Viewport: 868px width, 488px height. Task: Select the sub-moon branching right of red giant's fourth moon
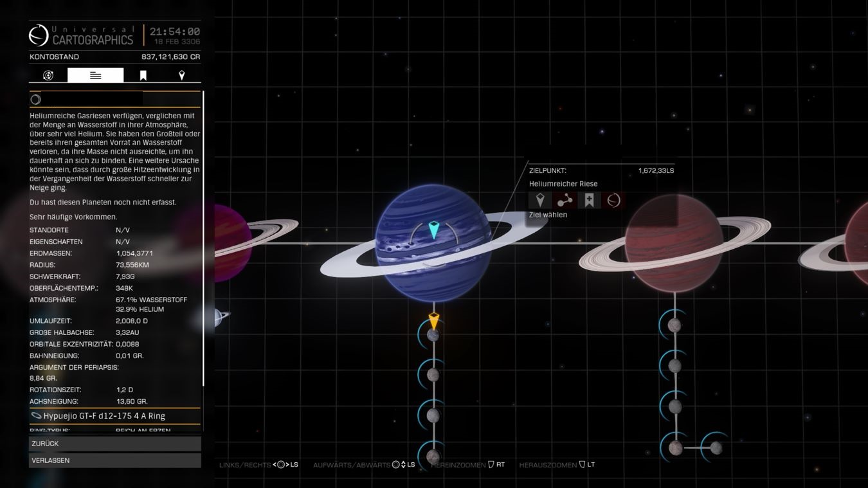(x=716, y=448)
